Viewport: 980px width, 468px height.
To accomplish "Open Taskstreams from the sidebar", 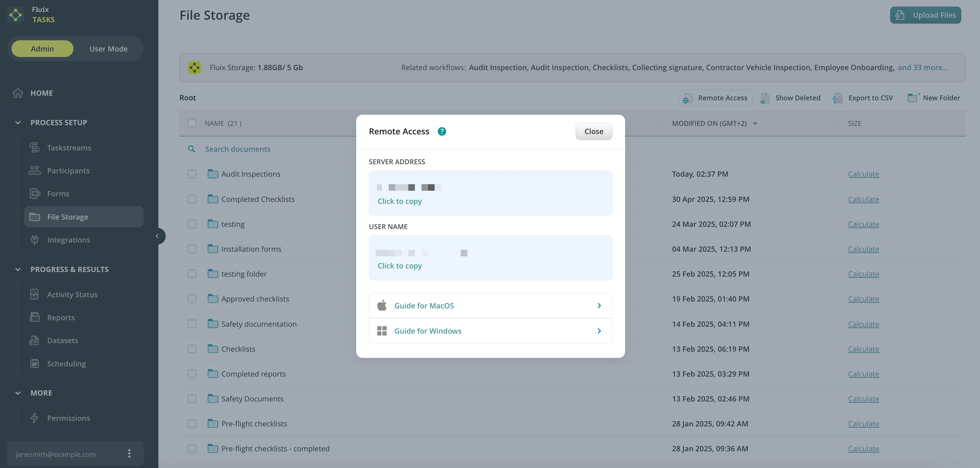I will coord(69,147).
